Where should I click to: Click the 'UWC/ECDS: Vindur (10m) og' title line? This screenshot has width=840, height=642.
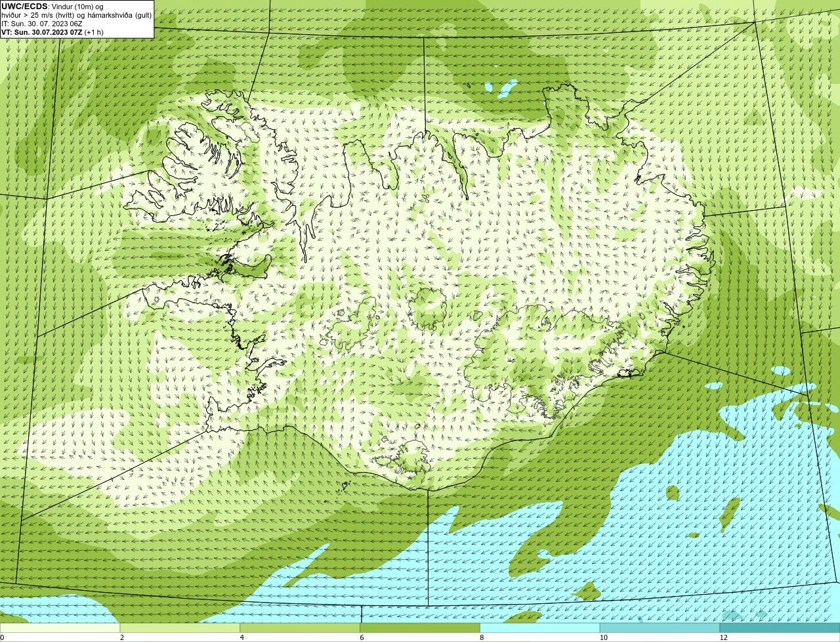point(52,7)
